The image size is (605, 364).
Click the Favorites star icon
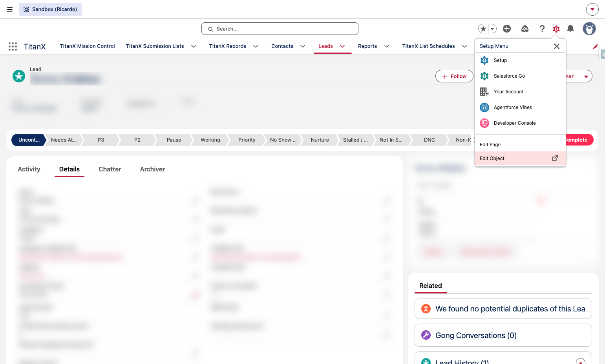483,29
